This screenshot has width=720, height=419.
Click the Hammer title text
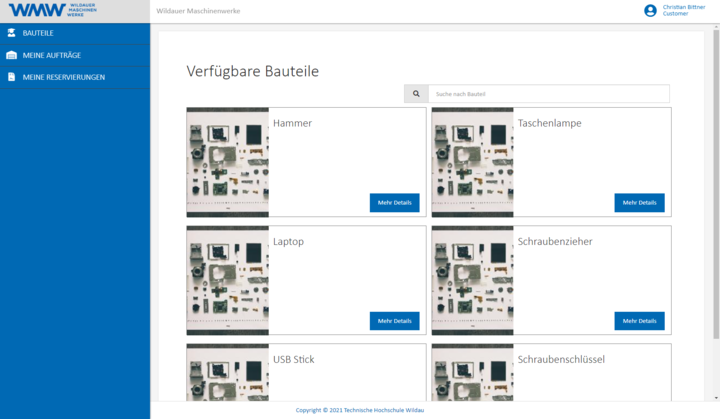[292, 123]
